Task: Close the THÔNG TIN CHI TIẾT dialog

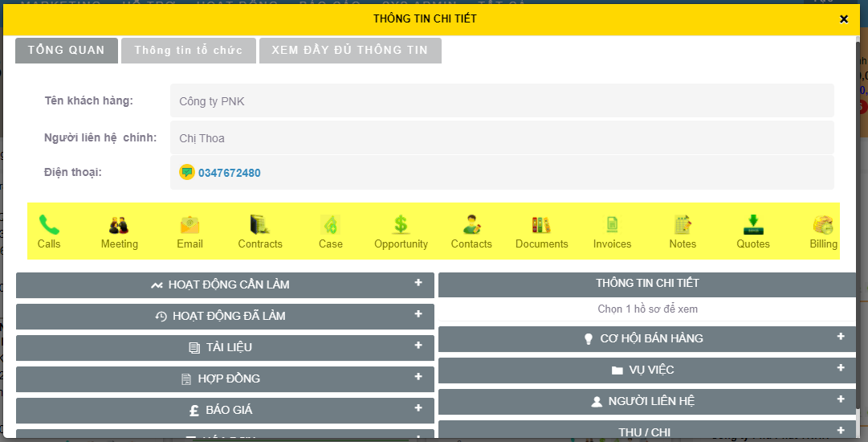Action: 844,19
